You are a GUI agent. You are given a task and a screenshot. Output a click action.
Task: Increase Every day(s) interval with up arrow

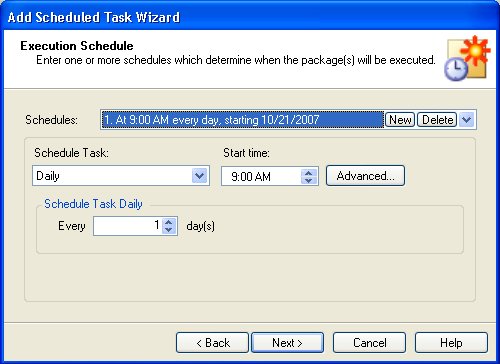169,222
